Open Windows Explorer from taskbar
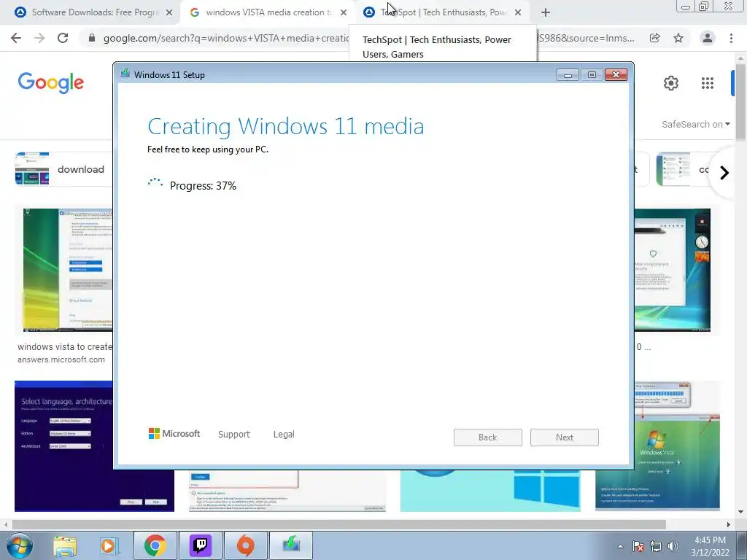Image resolution: width=747 pixels, height=560 pixels. click(65, 545)
